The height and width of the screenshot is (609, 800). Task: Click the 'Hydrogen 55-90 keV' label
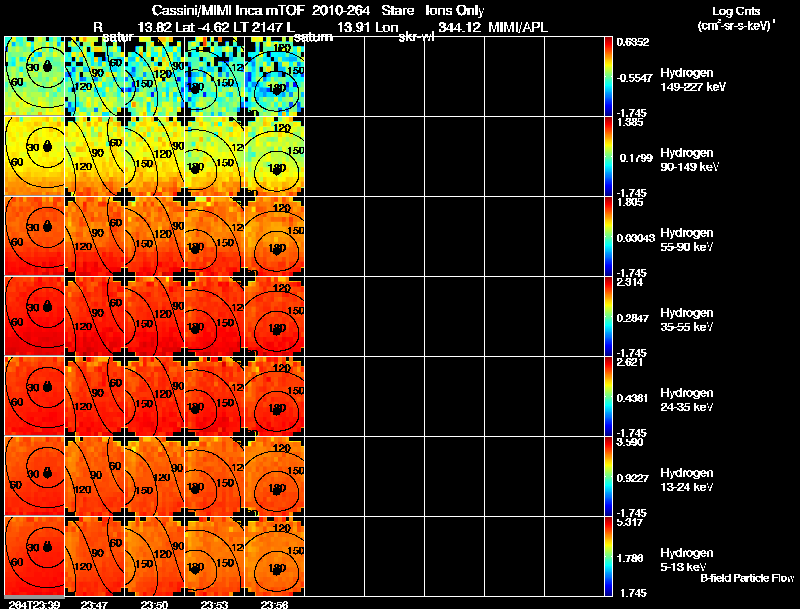click(687, 240)
